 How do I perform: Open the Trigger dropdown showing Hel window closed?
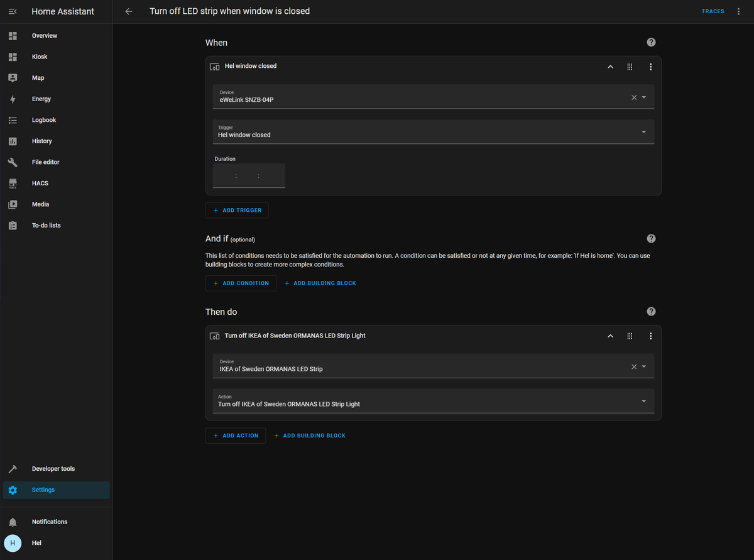click(434, 132)
